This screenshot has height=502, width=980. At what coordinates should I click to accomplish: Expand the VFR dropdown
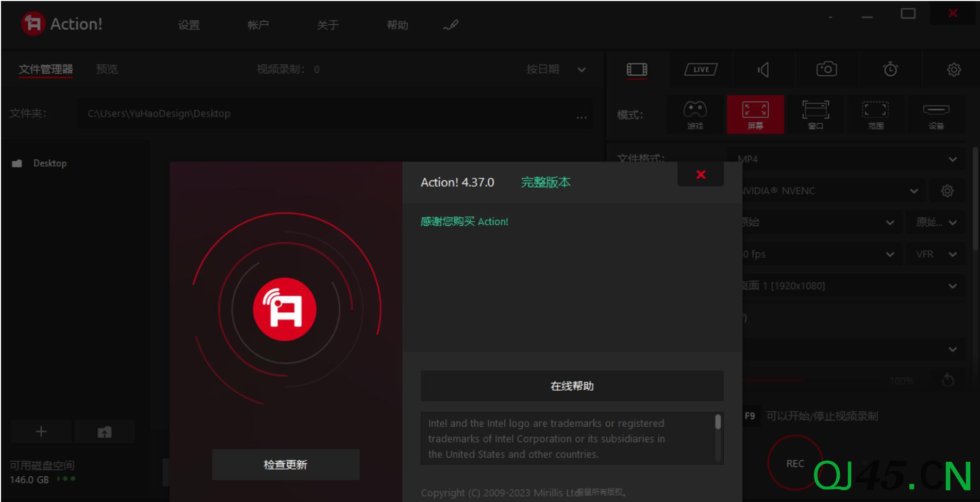point(936,254)
